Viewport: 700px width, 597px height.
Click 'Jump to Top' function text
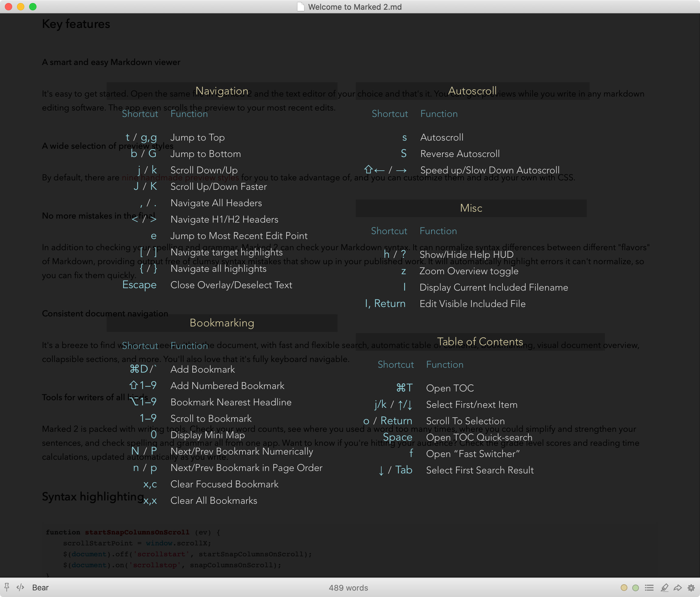(x=198, y=138)
